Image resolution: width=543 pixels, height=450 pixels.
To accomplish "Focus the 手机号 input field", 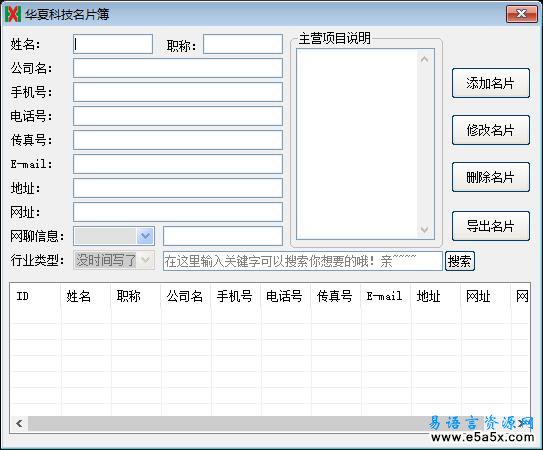I will coord(178,92).
